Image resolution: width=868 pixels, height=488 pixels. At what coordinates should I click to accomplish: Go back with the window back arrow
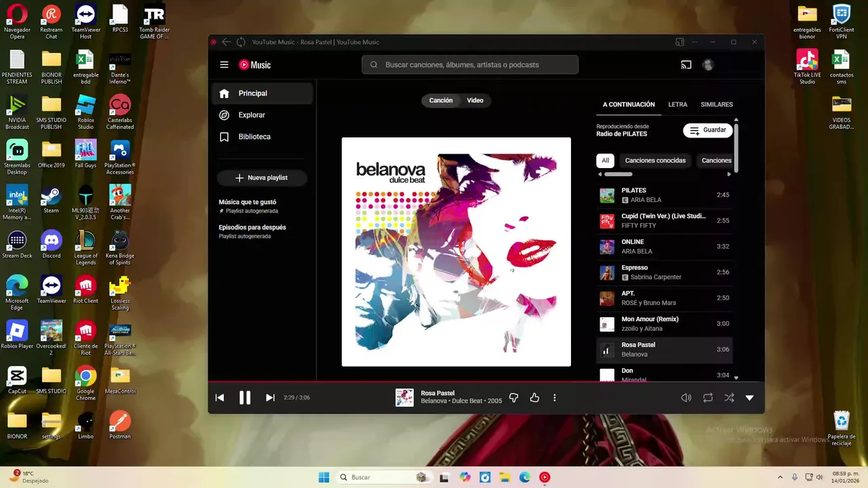(226, 42)
